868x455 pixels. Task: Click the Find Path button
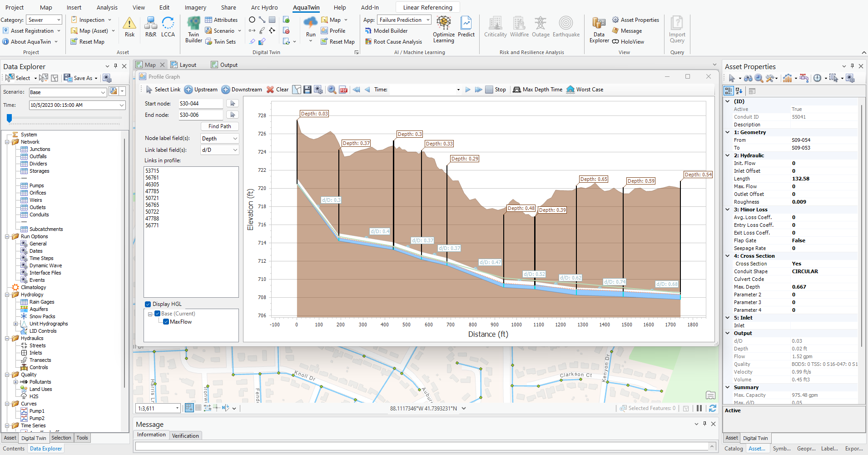point(219,126)
